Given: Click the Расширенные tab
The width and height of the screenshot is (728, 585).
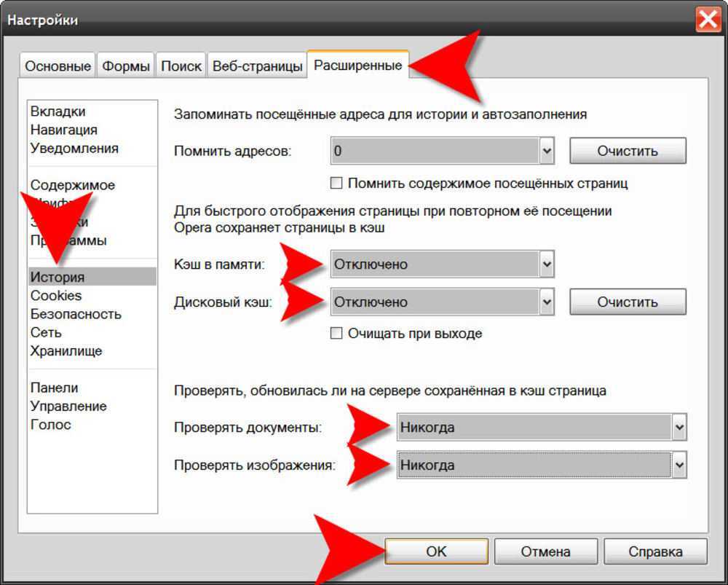Looking at the screenshot, I should [357, 65].
